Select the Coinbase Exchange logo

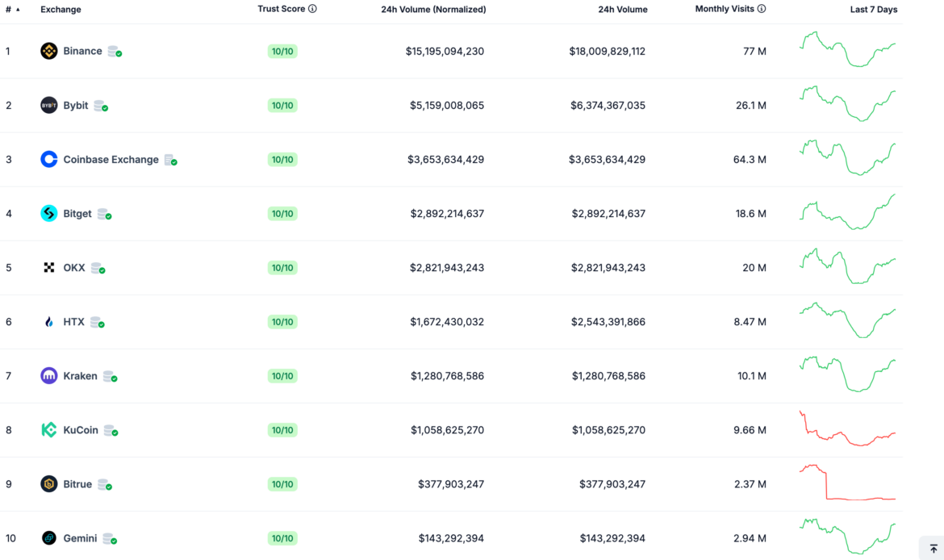[x=48, y=159]
